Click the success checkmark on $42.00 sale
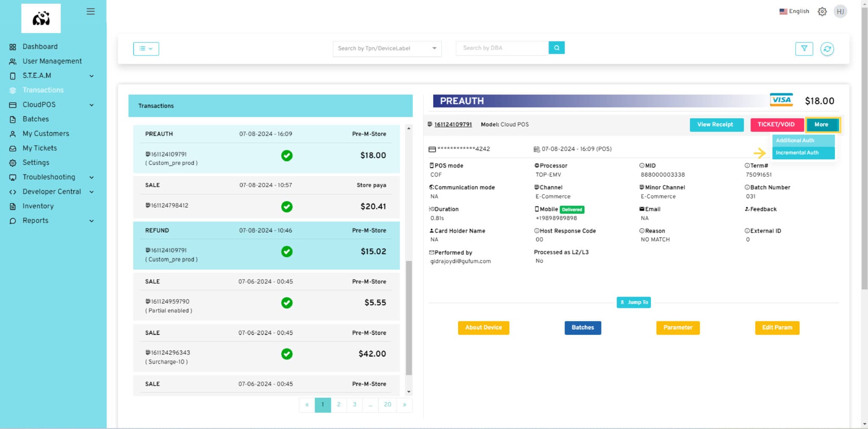The height and width of the screenshot is (429, 868). click(x=287, y=354)
